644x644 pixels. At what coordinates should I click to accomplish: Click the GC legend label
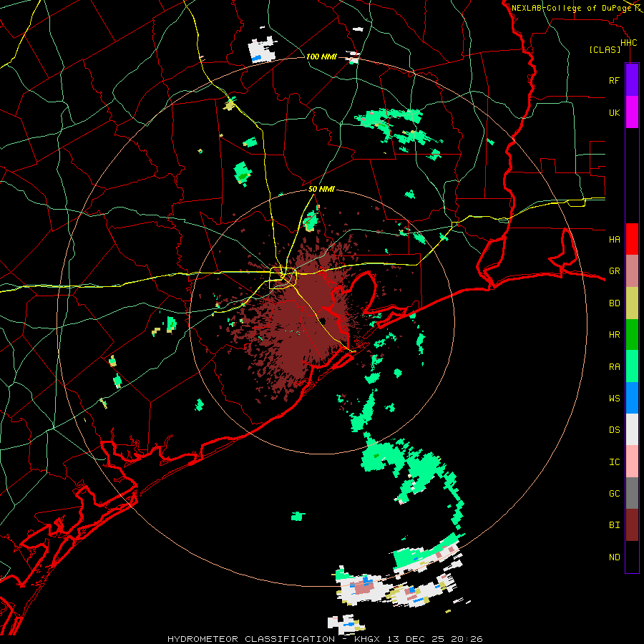[x=614, y=494]
